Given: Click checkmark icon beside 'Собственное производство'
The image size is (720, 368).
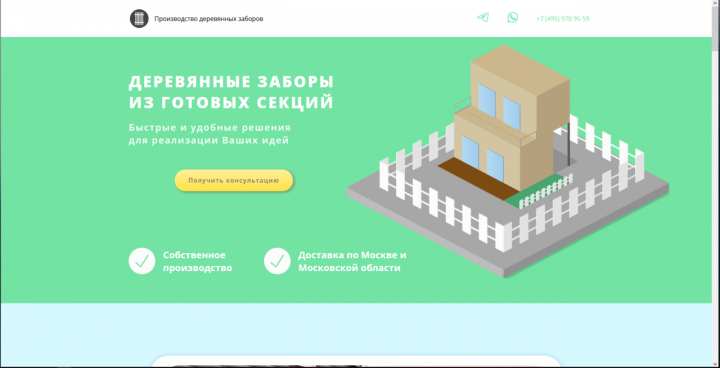Looking at the screenshot, I should coord(142,261).
